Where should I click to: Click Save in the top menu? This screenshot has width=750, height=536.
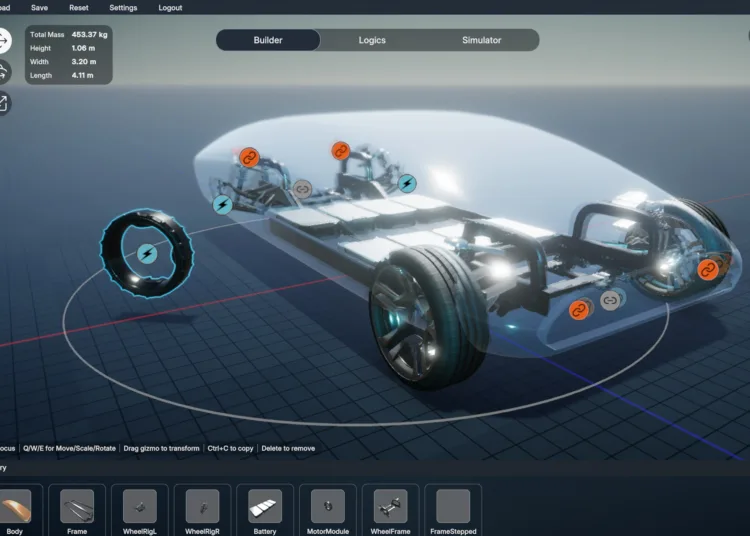(39, 7)
